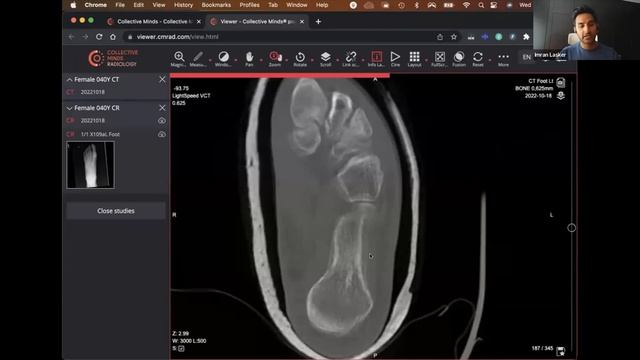Open the Bookmarks menu
The image size is (640, 360).
tap(216, 5)
